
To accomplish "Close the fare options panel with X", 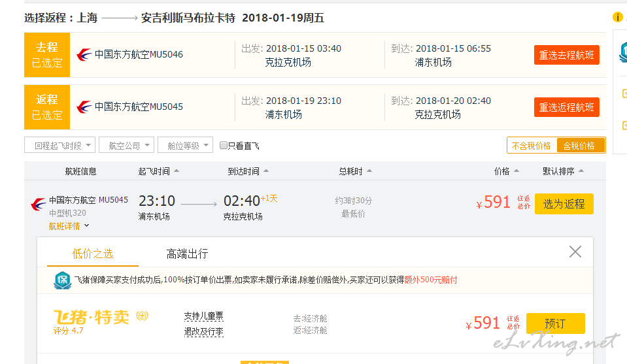I will coord(575,252).
